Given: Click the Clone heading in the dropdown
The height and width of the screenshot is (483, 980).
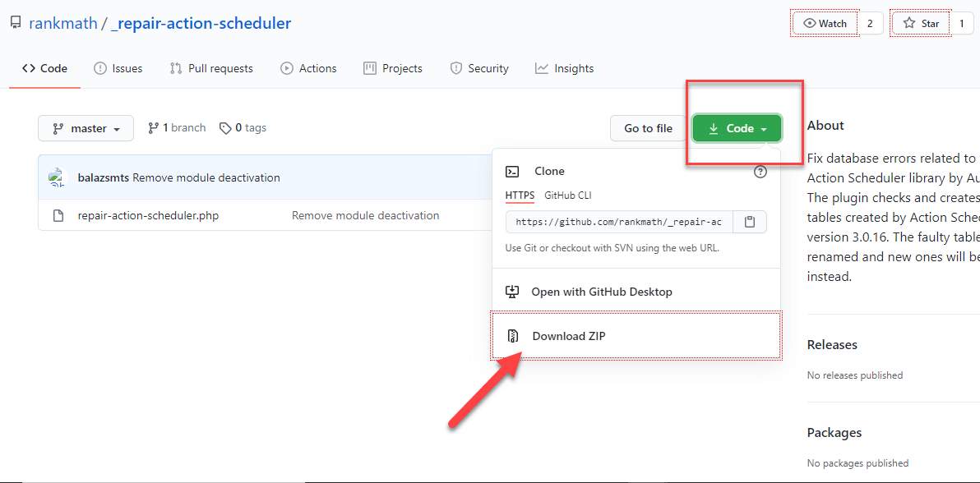Looking at the screenshot, I should [549, 171].
